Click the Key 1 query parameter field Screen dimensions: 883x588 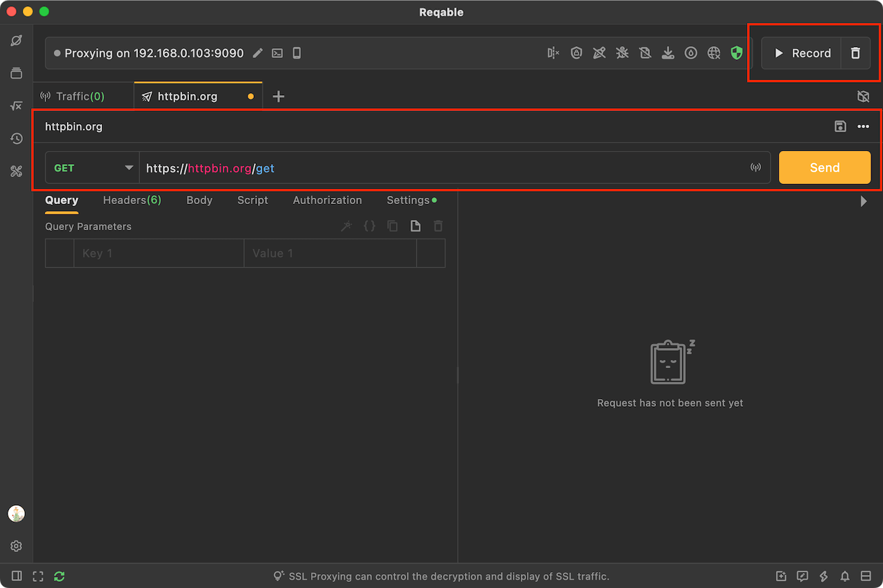tap(159, 253)
